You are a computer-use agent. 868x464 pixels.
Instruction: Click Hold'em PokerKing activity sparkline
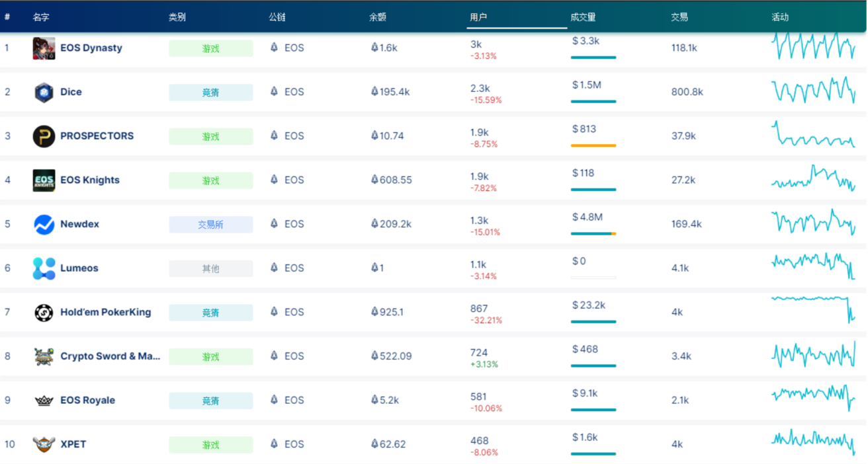(x=814, y=309)
